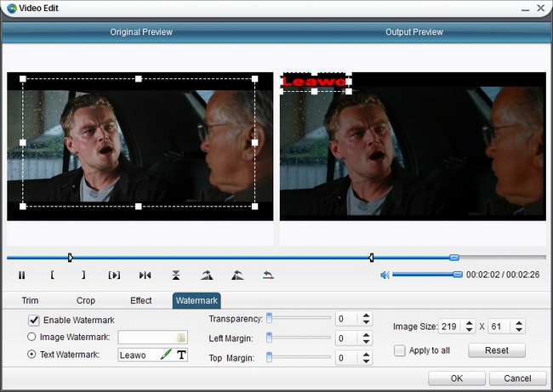Reset watermark settings with Reset button
553x392 pixels.
tap(497, 350)
